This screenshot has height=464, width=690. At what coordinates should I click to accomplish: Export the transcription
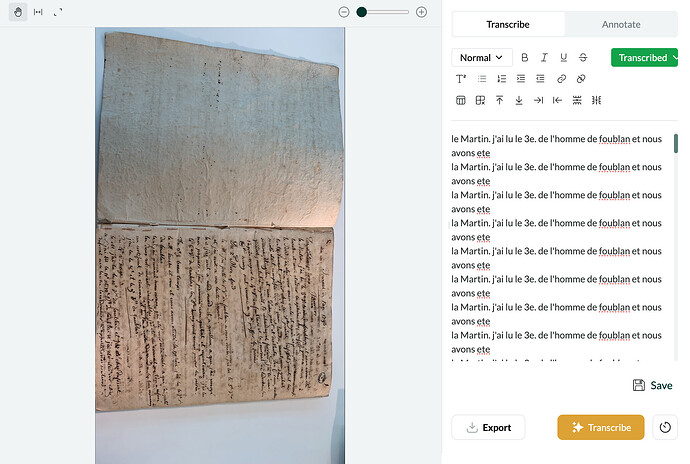488,427
